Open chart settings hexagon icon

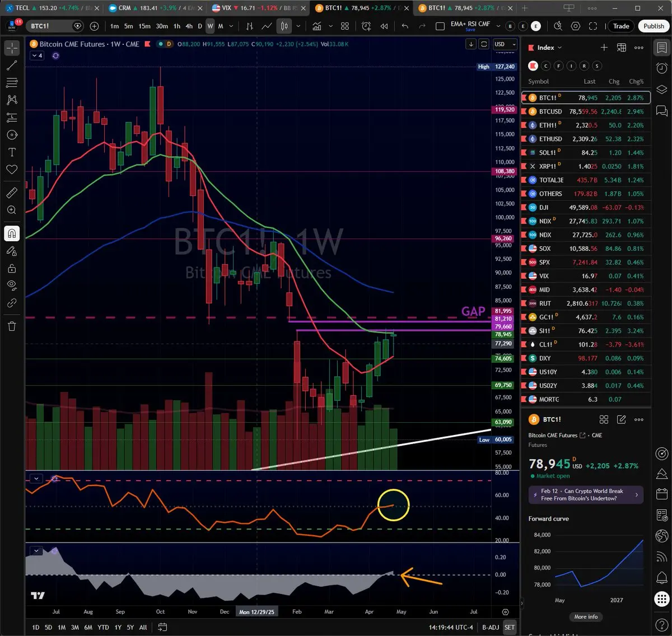576,26
